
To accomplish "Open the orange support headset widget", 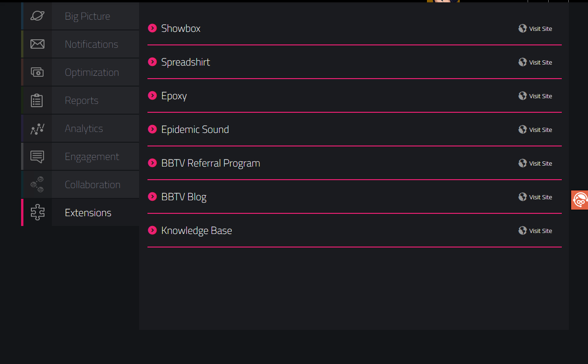I will coord(580,200).
